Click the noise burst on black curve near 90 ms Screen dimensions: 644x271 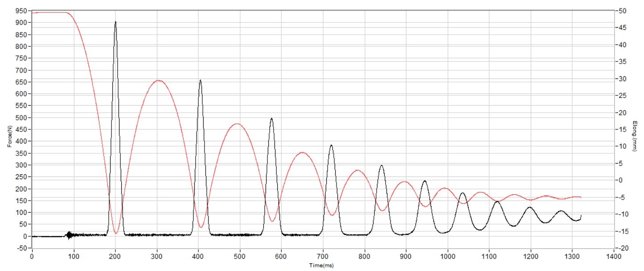click(69, 235)
